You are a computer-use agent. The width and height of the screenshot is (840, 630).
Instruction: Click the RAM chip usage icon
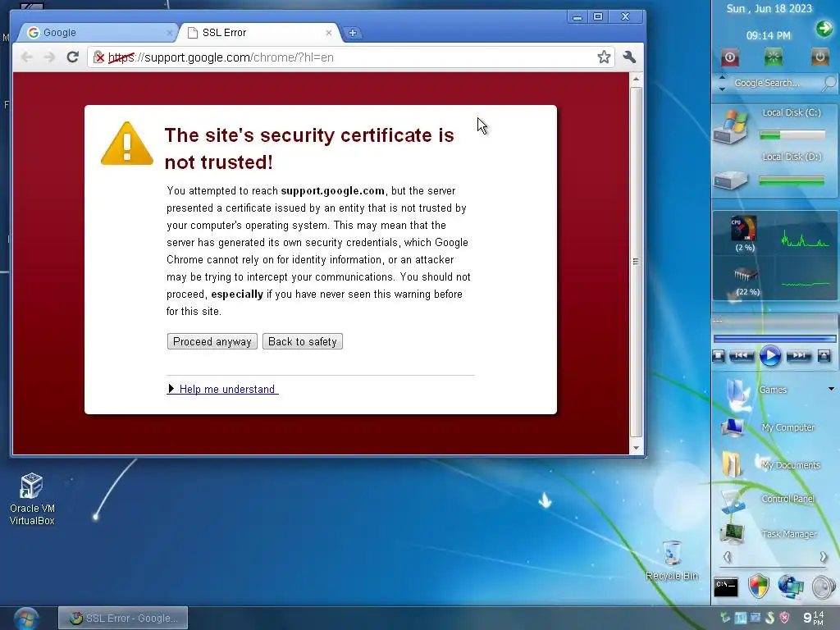coord(745,275)
